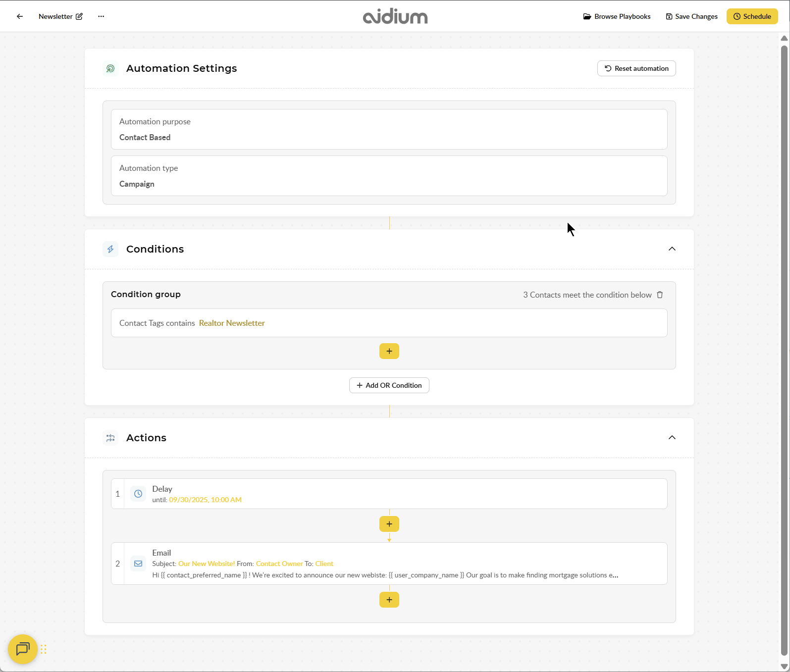Click the Email envelope icon
The width and height of the screenshot is (790, 672).
(x=138, y=564)
